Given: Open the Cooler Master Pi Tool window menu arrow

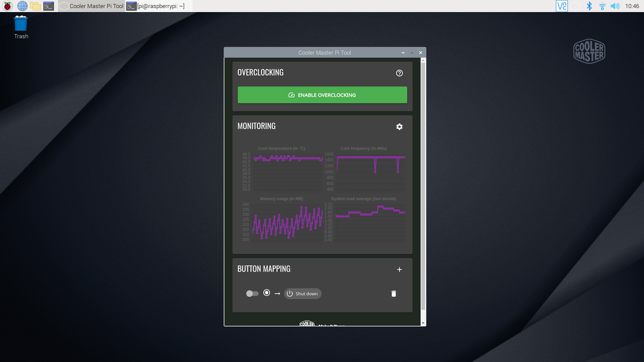Looking at the screenshot, I should [403, 53].
